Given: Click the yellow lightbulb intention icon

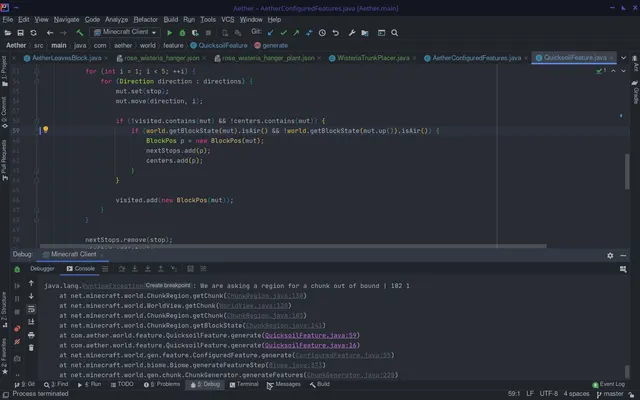Looking at the screenshot, I should (x=46, y=130).
